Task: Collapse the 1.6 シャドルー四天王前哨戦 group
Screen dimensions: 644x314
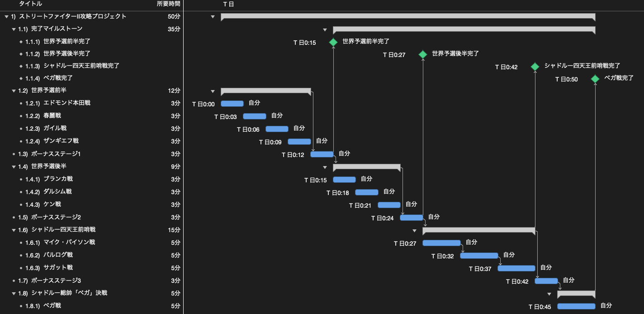Action: pyautogui.click(x=14, y=230)
